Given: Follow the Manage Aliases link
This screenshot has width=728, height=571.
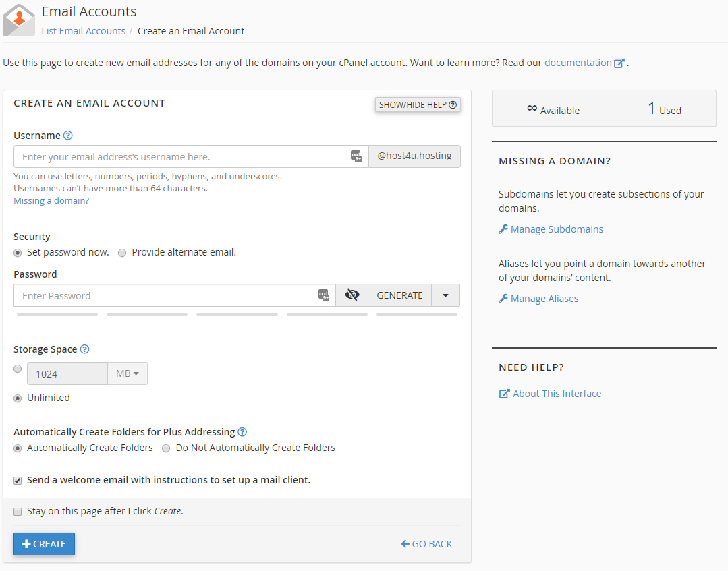Looking at the screenshot, I should [544, 298].
